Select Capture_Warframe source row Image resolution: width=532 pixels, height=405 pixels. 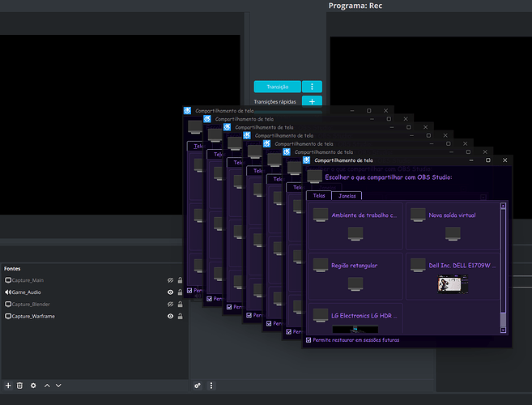(94, 316)
